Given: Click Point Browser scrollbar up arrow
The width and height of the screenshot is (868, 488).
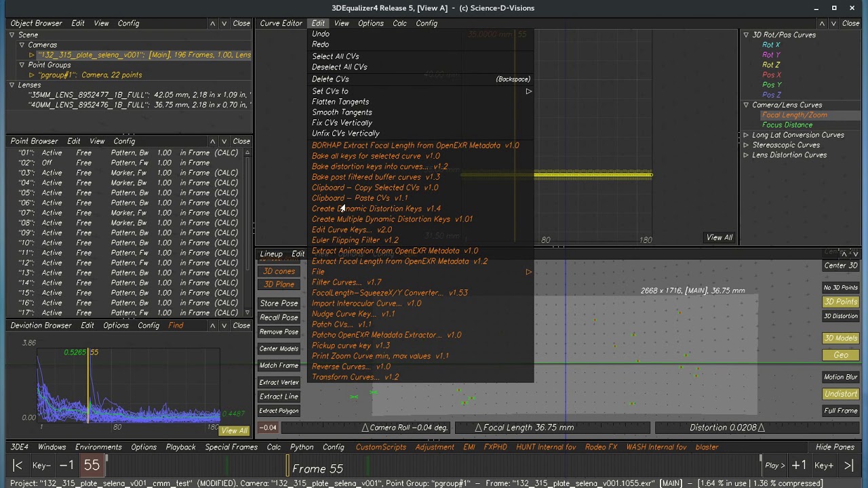Looking at the screenshot, I should pos(248,152).
